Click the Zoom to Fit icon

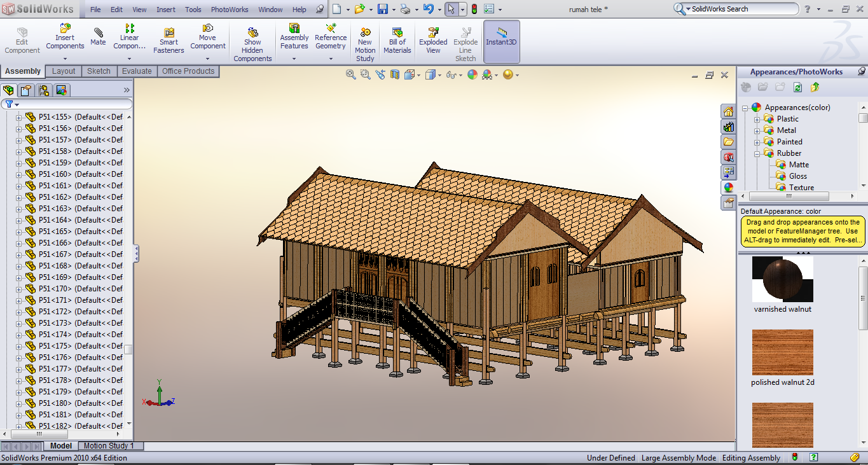(x=350, y=74)
